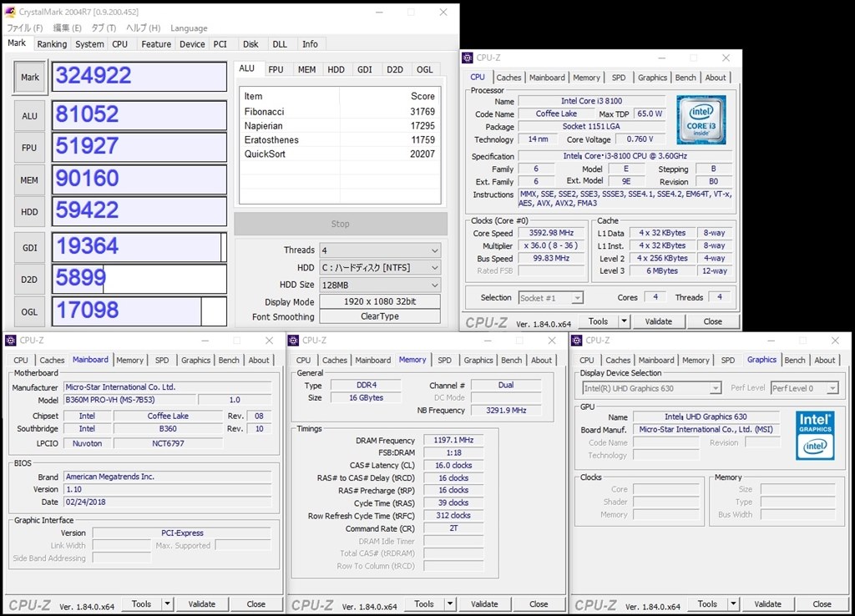Viewport: 855px width, 616px height.
Task: Click CPU-Z icon in the Graphics window title
Action: point(576,341)
